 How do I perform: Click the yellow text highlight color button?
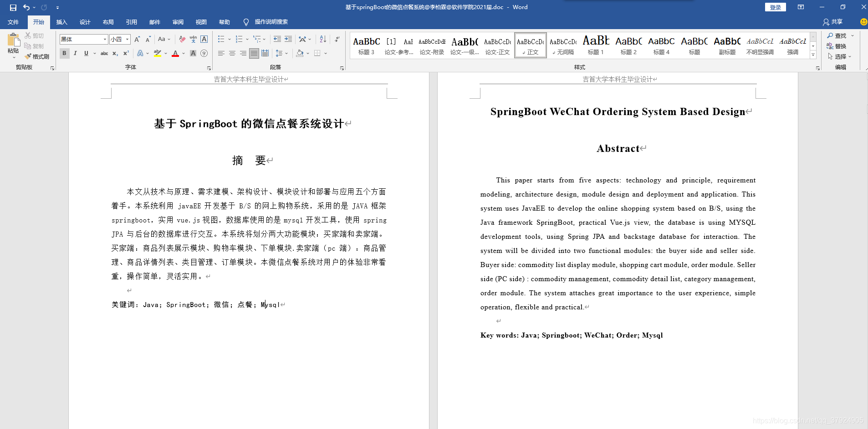(x=158, y=53)
